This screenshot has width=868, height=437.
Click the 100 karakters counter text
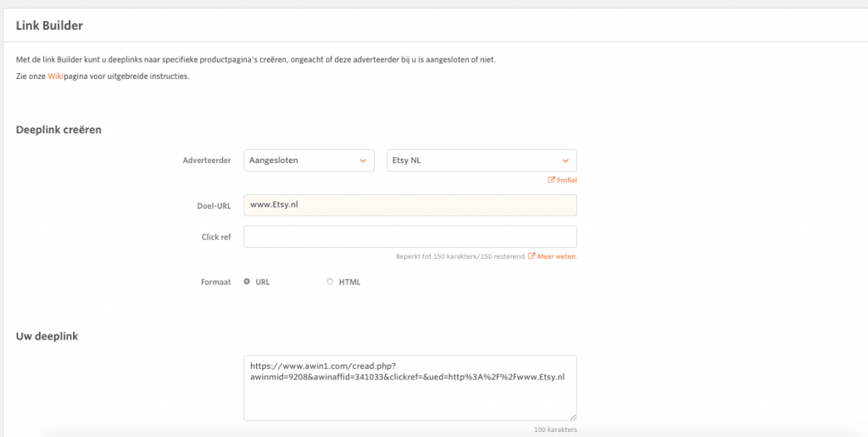pos(555,430)
